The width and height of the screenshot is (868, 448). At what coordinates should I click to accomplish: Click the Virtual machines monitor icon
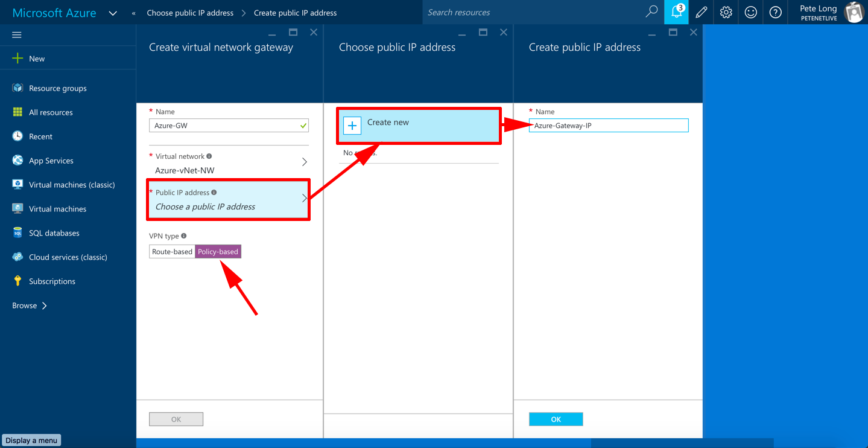pyautogui.click(x=17, y=209)
